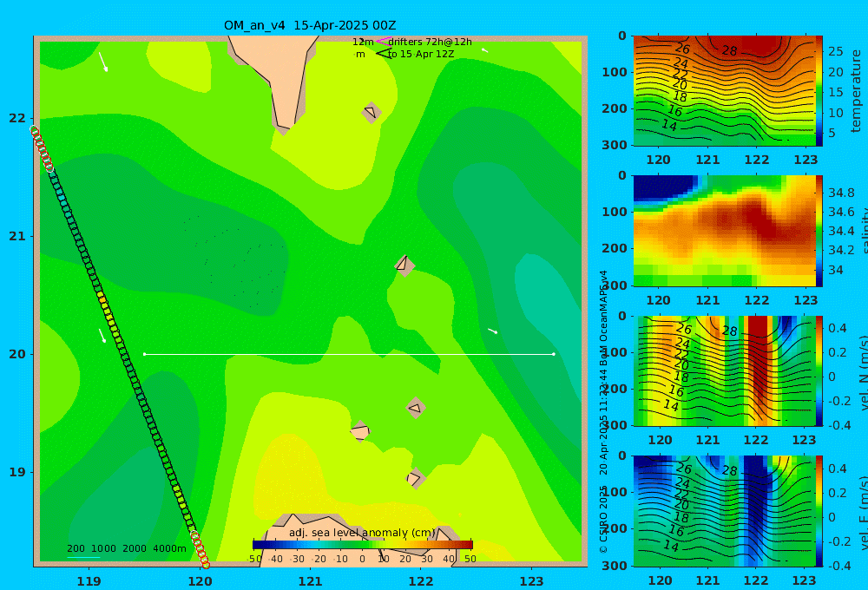Click the '50' end value of the sea level colorbar
The image size is (868, 590).
coord(470,559)
